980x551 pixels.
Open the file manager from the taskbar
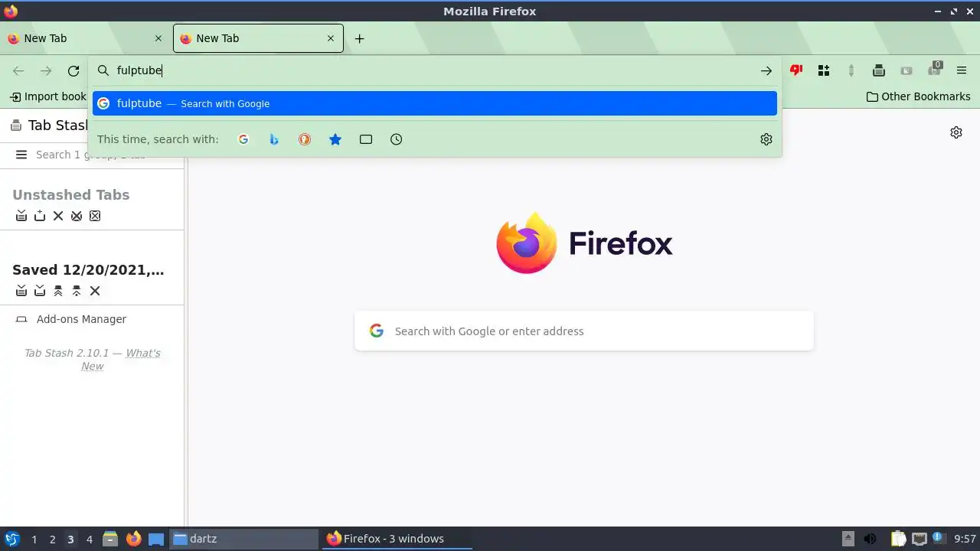pyautogui.click(x=110, y=539)
